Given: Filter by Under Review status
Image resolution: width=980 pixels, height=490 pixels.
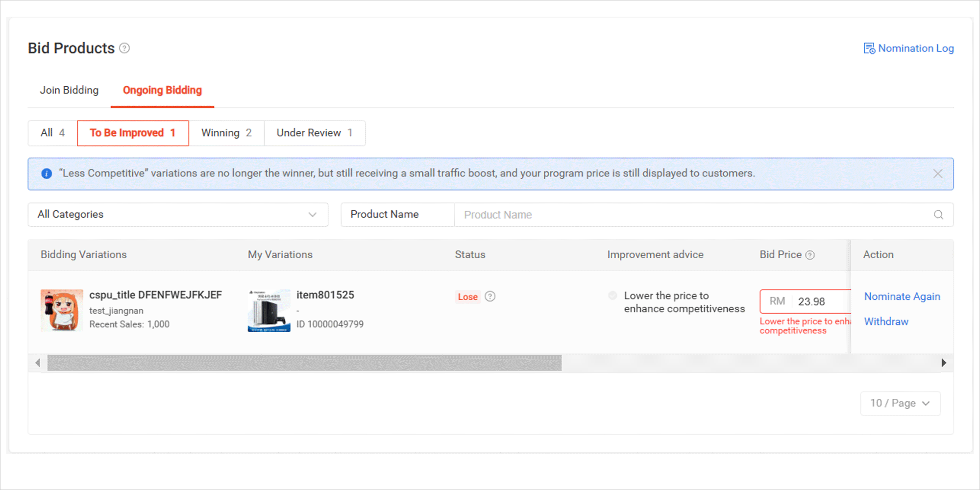Looking at the screenshot, I should 315,133.
